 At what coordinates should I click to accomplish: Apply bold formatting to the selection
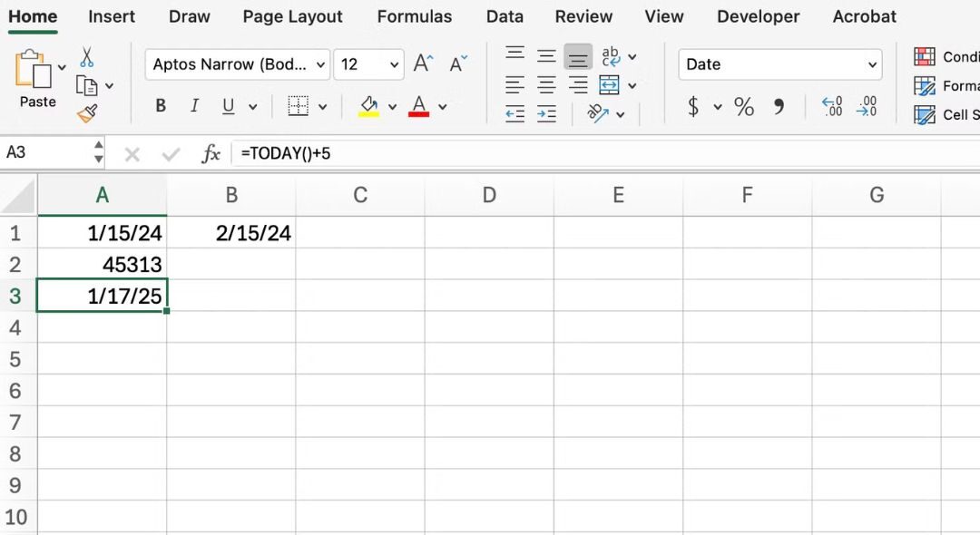160,106
